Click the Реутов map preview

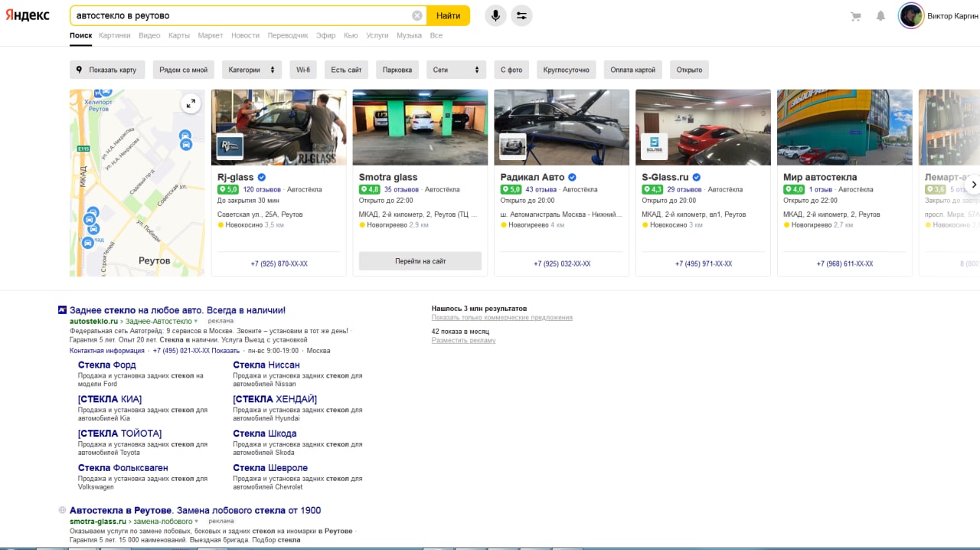(137, 183)
